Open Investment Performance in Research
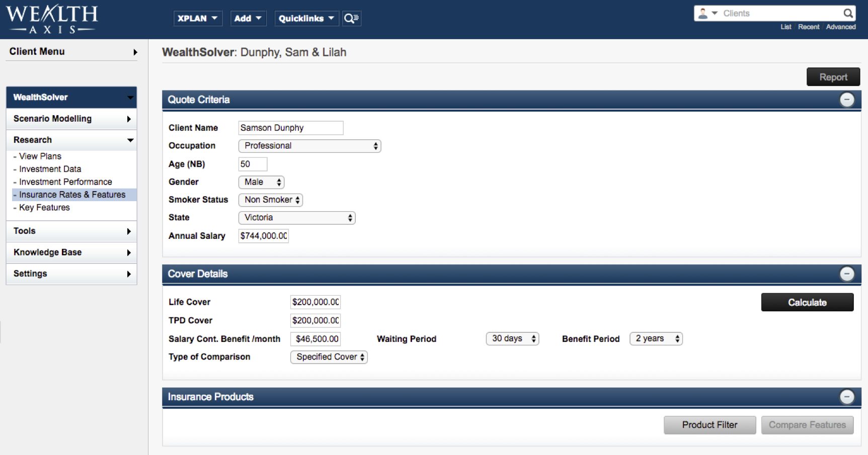The image size is (868, 455). 65,182
